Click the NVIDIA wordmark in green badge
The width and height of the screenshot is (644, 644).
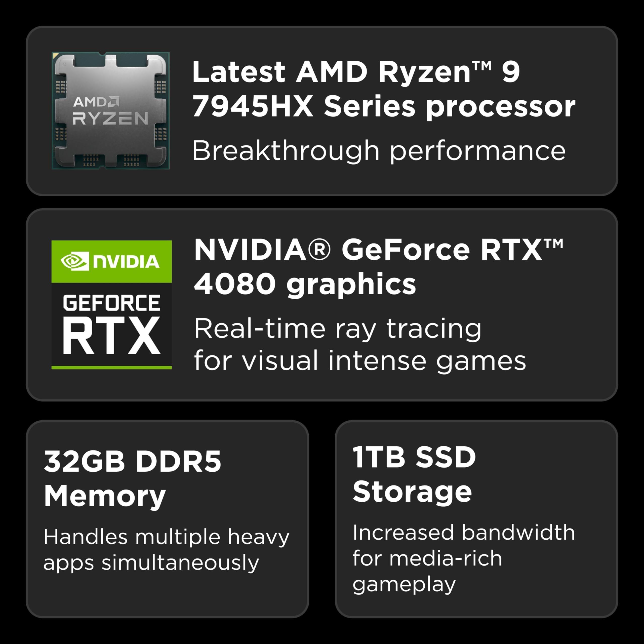[x=126, y=262]
